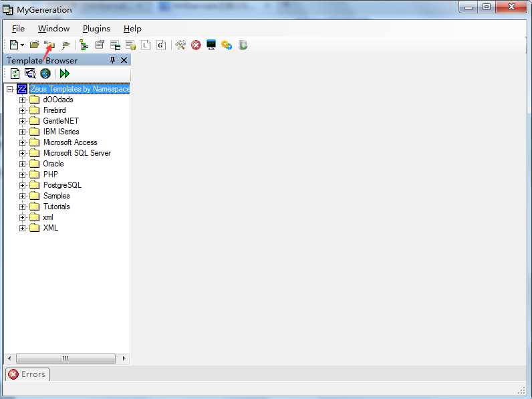Click the Open file folder icon
532x399 pixels.
click(34, 45)
